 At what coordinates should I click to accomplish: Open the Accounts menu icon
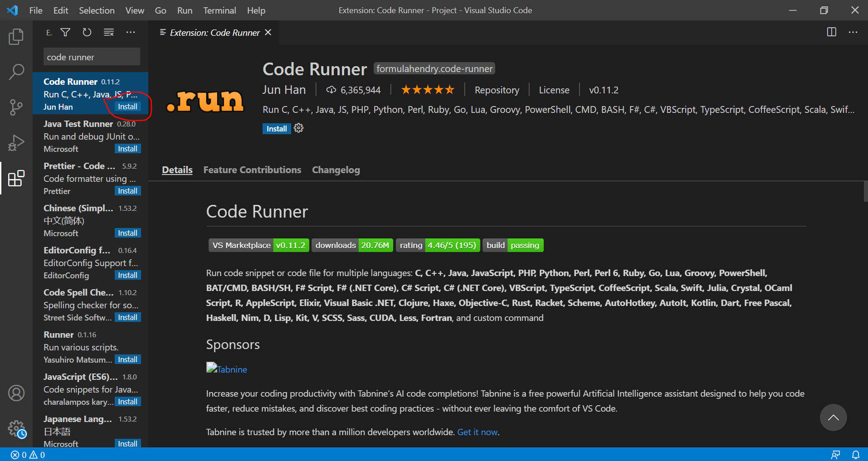[16, 393]
